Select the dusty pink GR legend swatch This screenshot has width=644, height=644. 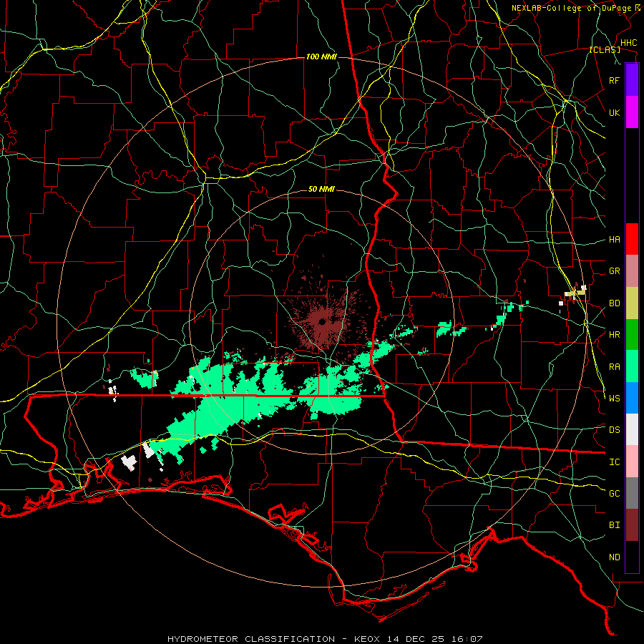coord(632,271)
